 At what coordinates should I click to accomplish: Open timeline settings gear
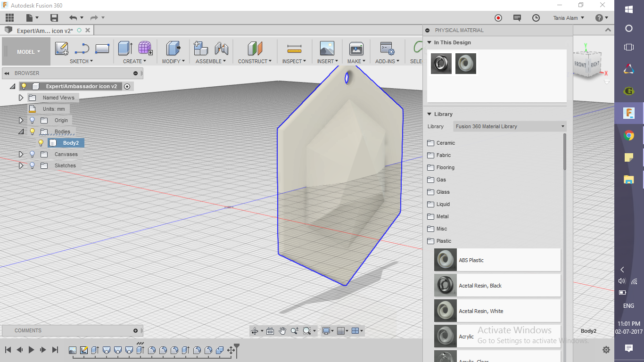click(x=606, y=350)
